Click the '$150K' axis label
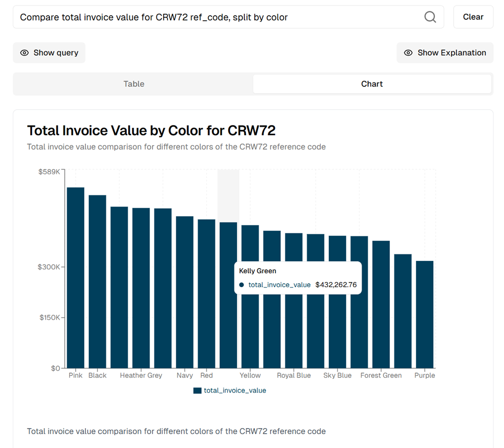504x448 pixels. coord(50,318)
